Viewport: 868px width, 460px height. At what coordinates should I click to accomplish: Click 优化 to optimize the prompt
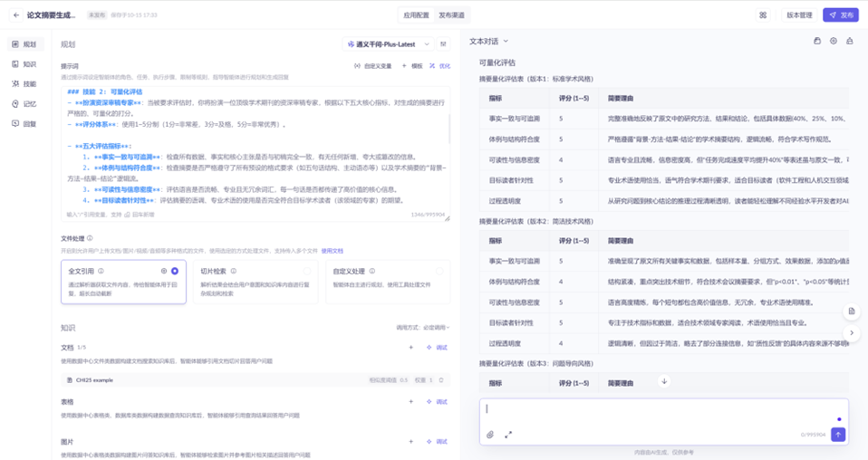pyautogui.click(x=440, y=66)
